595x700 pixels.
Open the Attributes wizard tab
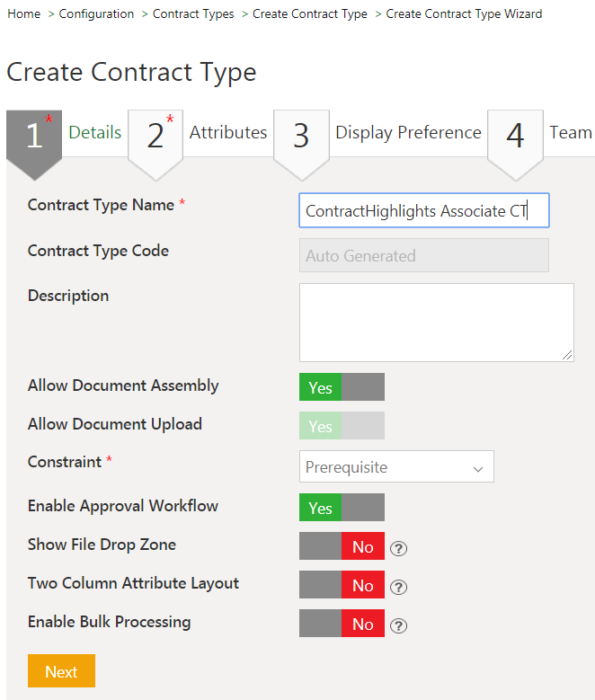(228, 132)
